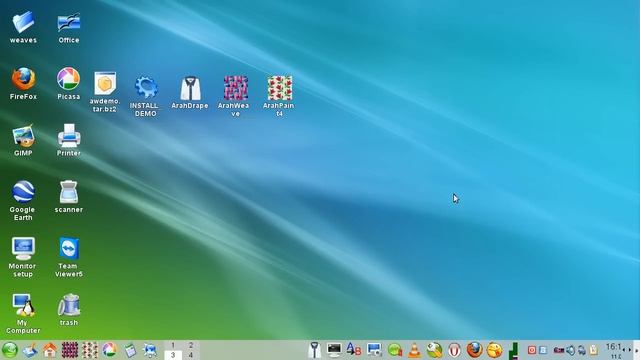Switch to virtual desktop 1 in pager
Viewport: 640px width, 360px height.
[173, 345]
